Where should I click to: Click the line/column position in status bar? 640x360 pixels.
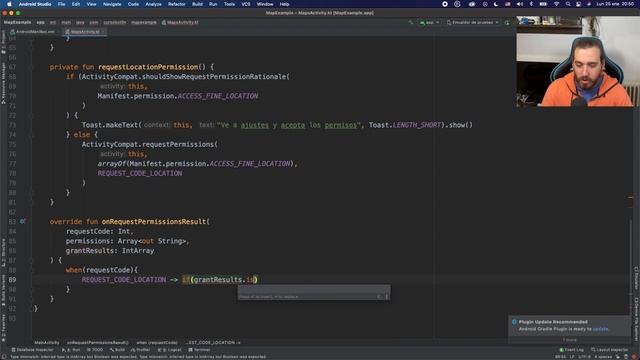pyautogui.click(x=561, y=357)
